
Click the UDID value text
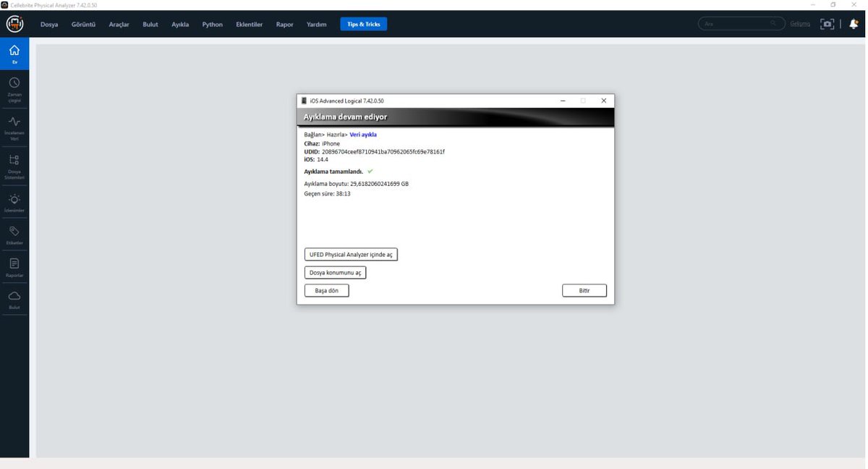click(383, 152)
